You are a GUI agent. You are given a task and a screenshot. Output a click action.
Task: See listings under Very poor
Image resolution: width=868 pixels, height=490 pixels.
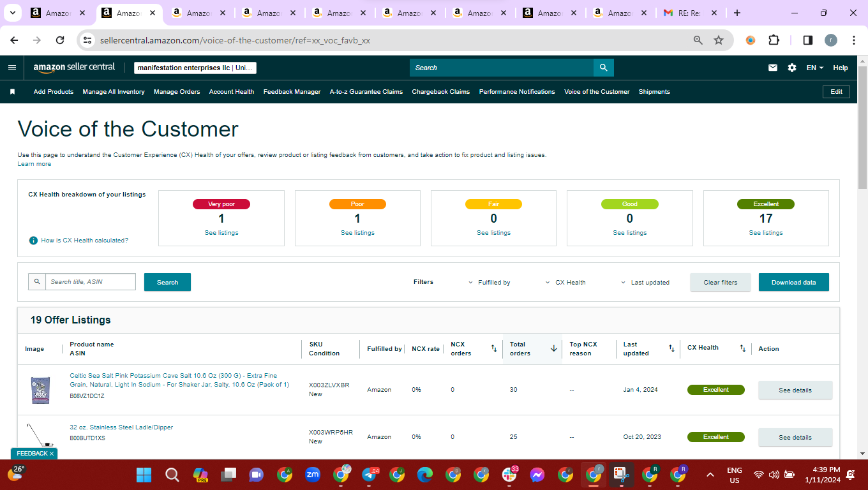221,233
